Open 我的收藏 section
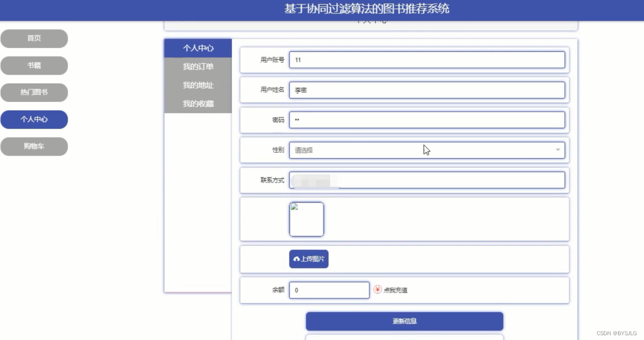The height and width of the screenshot is (340, 644). point(198,103)
